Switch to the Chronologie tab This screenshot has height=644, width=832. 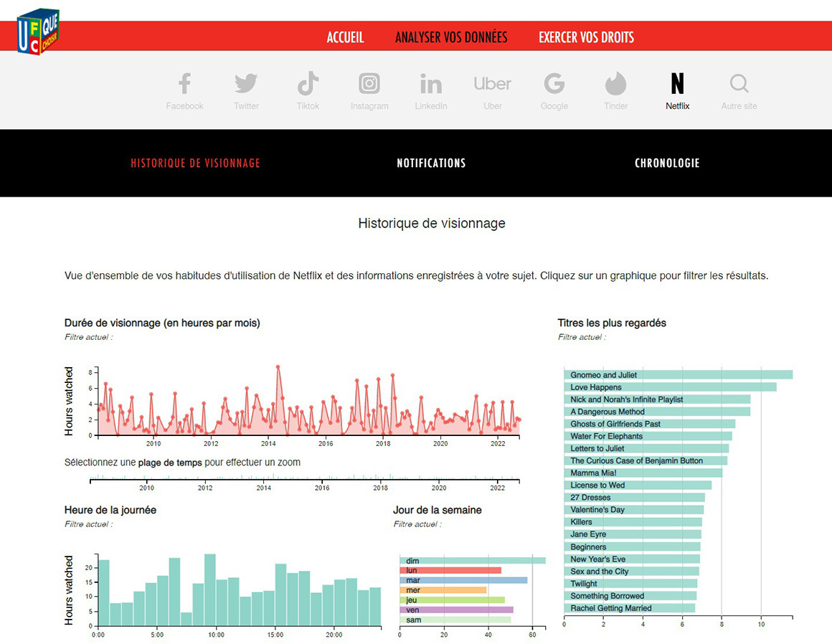(x=667, y=163)
